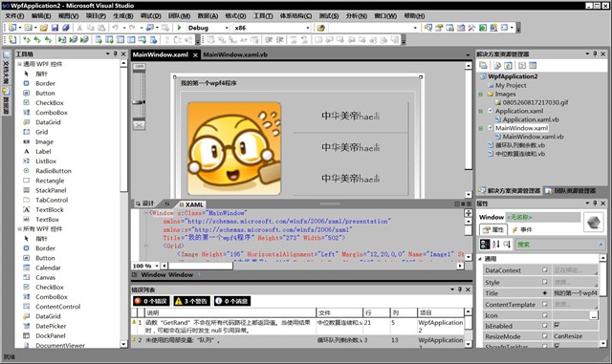Open the x86 platform dropdown
The height and width of the screenshot is (364, 612).
click(x=308, y=28)
